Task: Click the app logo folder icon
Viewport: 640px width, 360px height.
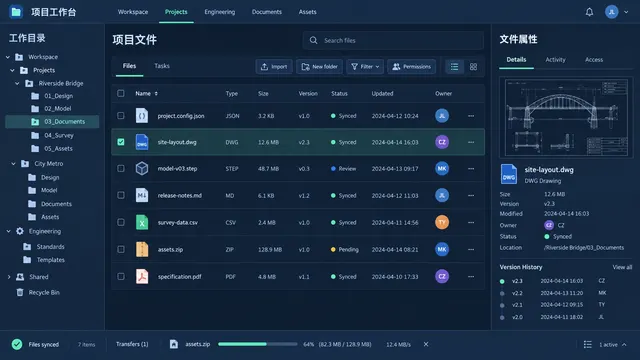Action: pyautogui.click(x=16, y=12)
